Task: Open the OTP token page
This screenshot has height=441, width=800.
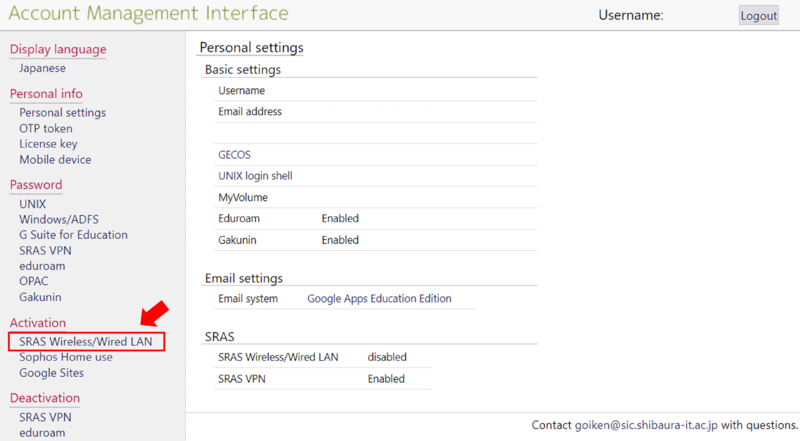Action: click(x=46, y=128)
